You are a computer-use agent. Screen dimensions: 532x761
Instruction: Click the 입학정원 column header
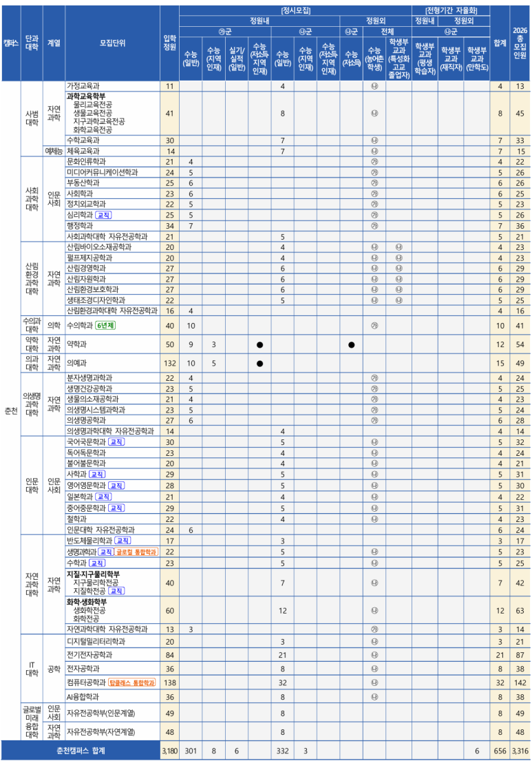tap(170, 43)
